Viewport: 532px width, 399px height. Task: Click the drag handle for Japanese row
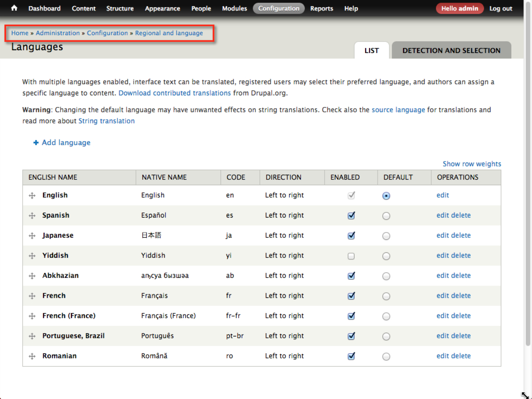(32, 236)
